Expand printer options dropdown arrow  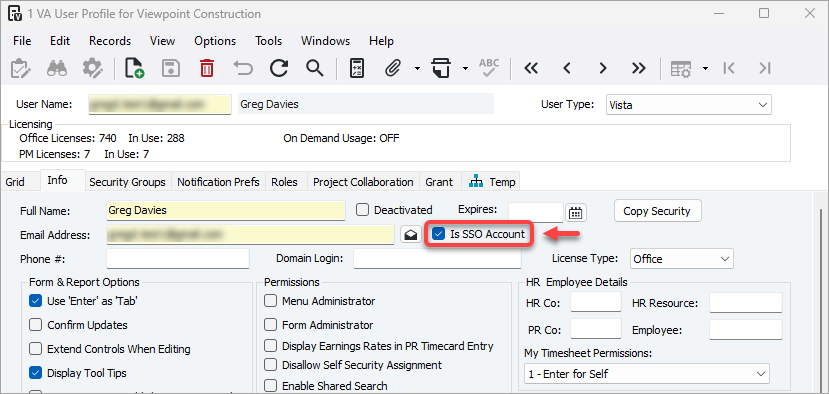coord(465,68)
